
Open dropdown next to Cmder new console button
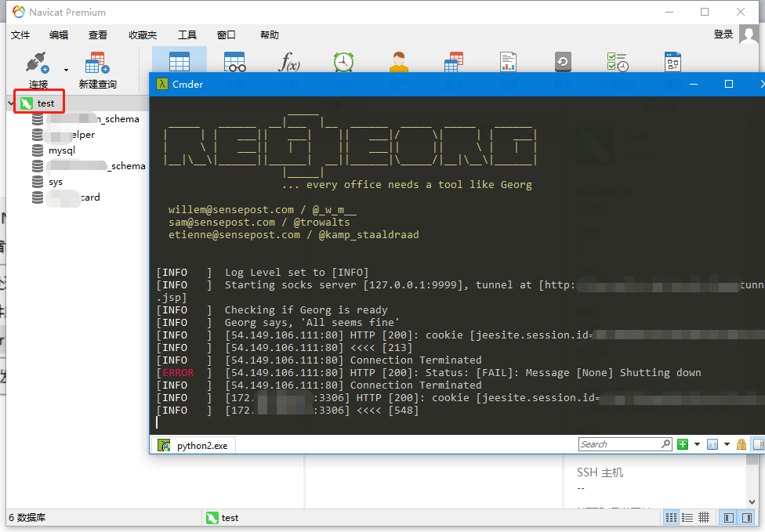[x=697, y=444]
